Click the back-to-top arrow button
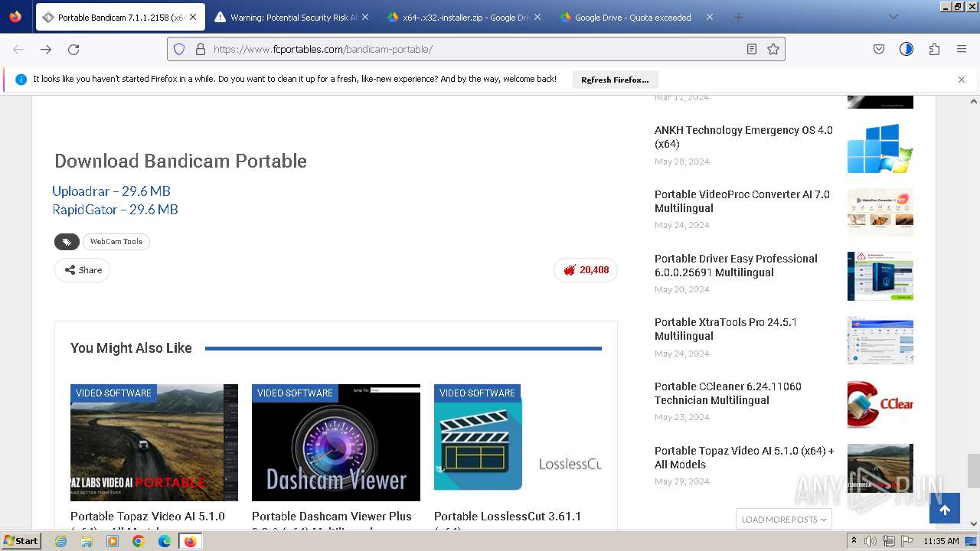 (x=945, y=510)
